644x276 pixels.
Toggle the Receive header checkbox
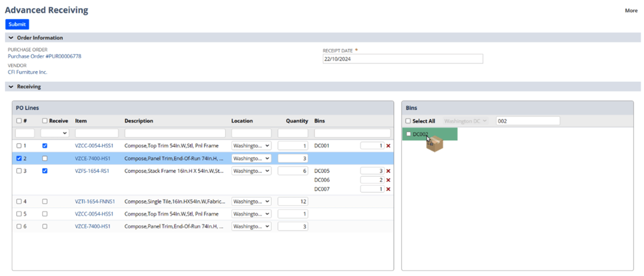click(x=45, y=121)
